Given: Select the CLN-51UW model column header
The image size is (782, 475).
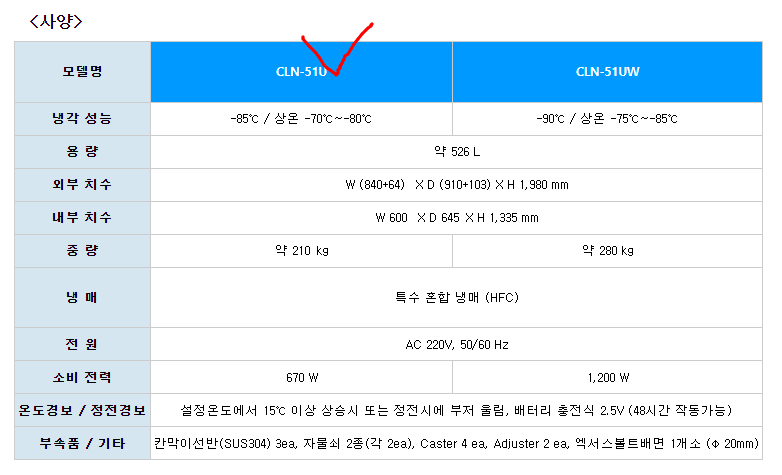Looking at the screenshot, I should pyautogui.click(x=607, y=72).
